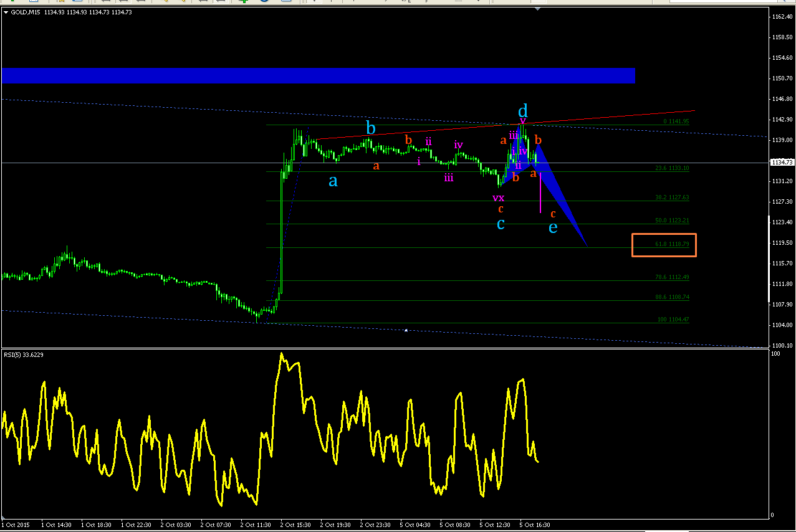Click the 1119.50 price axis label

tap(782, 243)
